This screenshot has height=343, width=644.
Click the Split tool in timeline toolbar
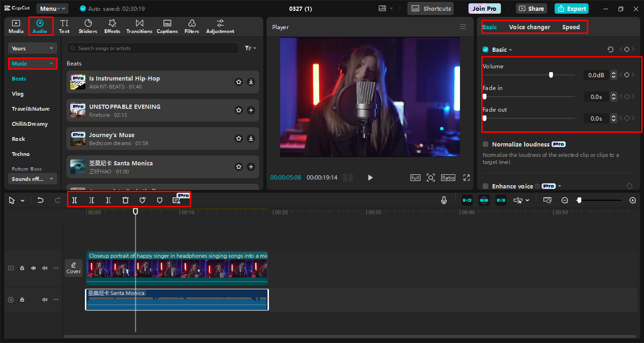coord(75,200)
